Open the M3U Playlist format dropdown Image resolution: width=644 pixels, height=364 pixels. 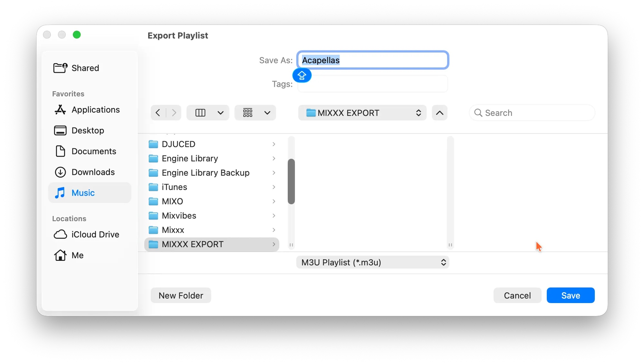(373, 262)
